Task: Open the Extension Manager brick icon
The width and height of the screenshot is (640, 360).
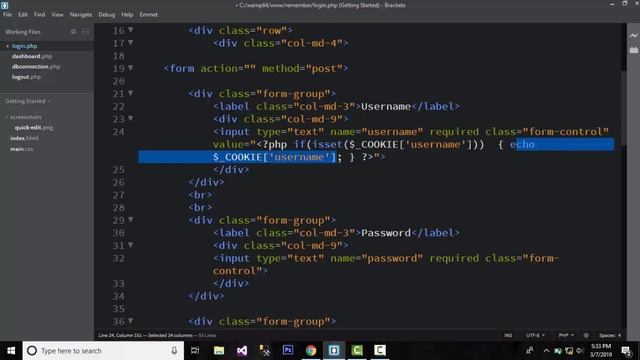Action: [633, 50]
